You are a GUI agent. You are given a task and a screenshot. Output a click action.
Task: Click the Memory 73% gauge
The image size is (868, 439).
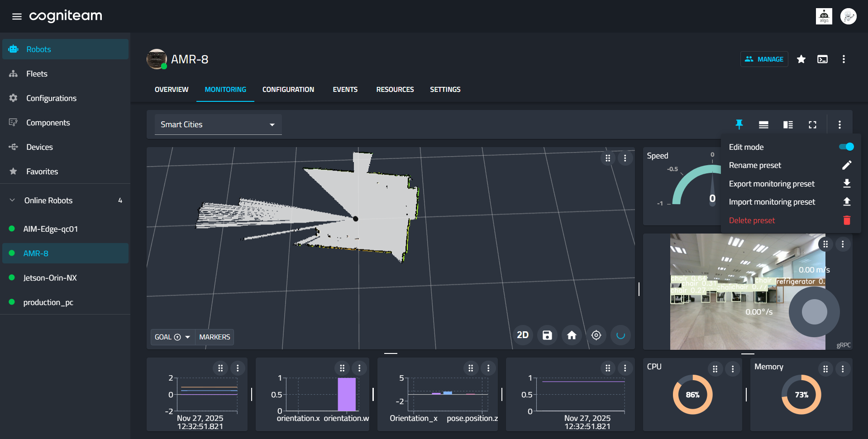coord(801,395)
